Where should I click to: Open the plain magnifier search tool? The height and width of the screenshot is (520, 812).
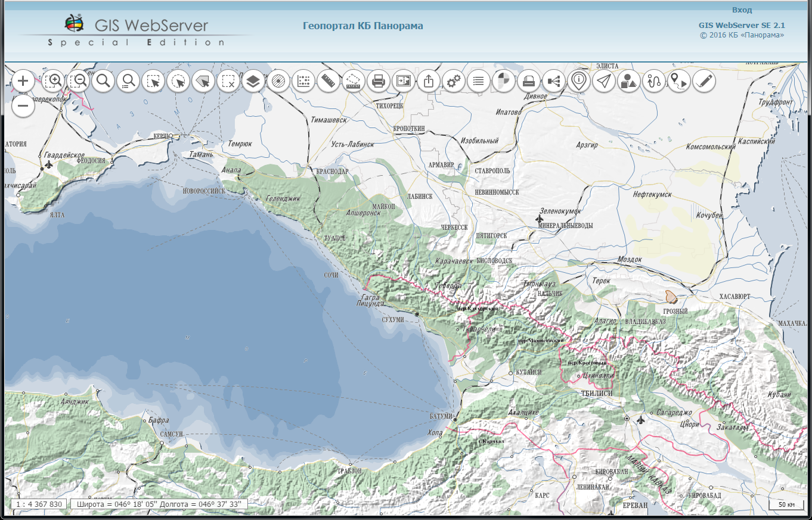coord(104,81)
